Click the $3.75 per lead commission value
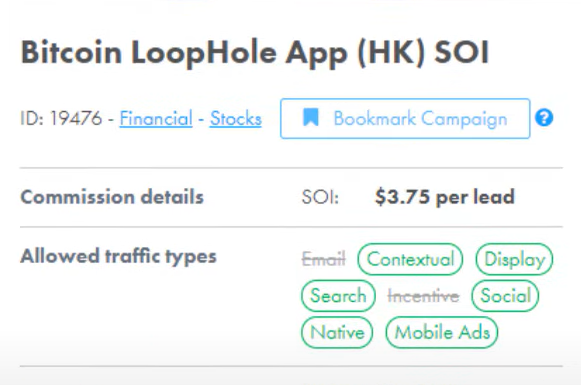Image resolution: width=581 pixels, height=385 pixels. tap(445, 197)
